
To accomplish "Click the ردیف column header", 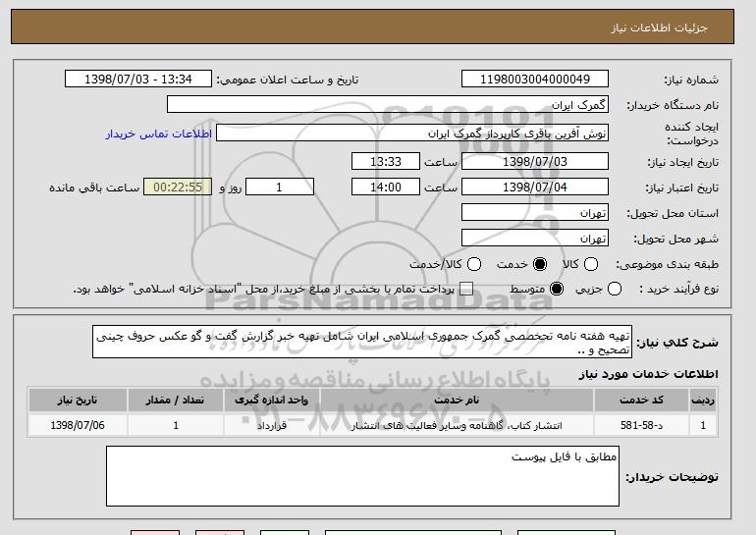I will point(703,401).
